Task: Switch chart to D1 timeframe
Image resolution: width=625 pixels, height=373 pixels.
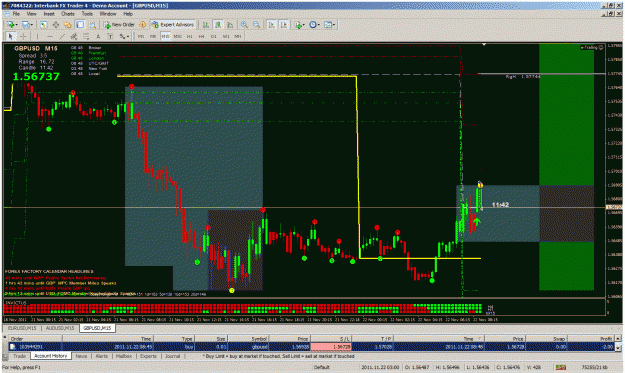Action: (214, 36)
